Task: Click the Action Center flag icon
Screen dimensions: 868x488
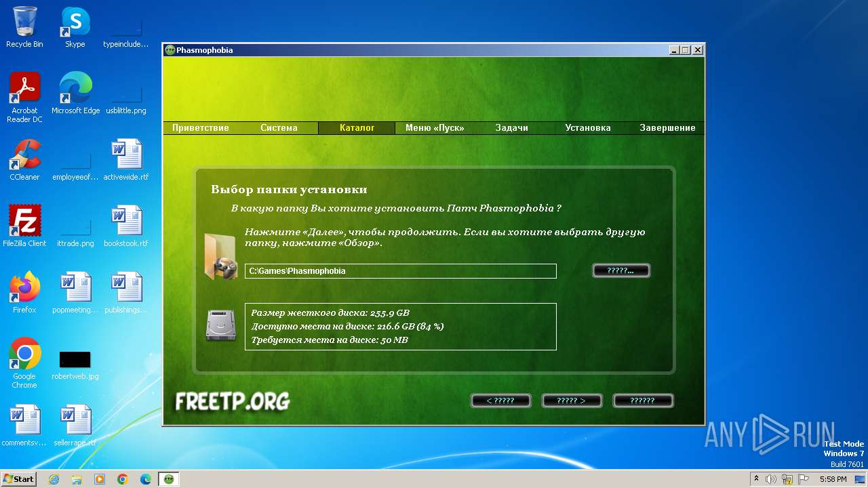Action: point(804,479)
